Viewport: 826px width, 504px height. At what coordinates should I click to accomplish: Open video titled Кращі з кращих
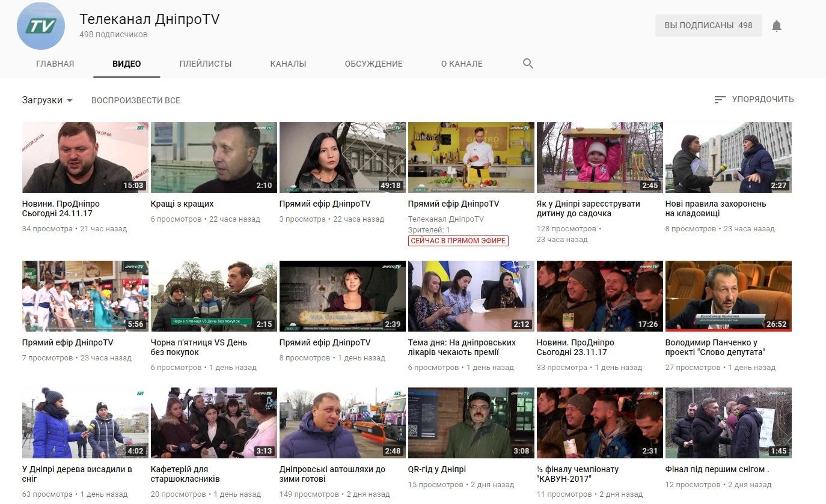coord(182,204)
